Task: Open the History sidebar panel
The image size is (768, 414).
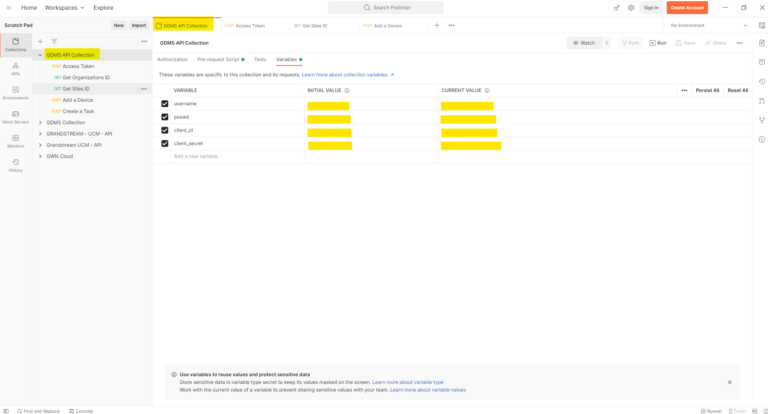Action: [16, 166]
